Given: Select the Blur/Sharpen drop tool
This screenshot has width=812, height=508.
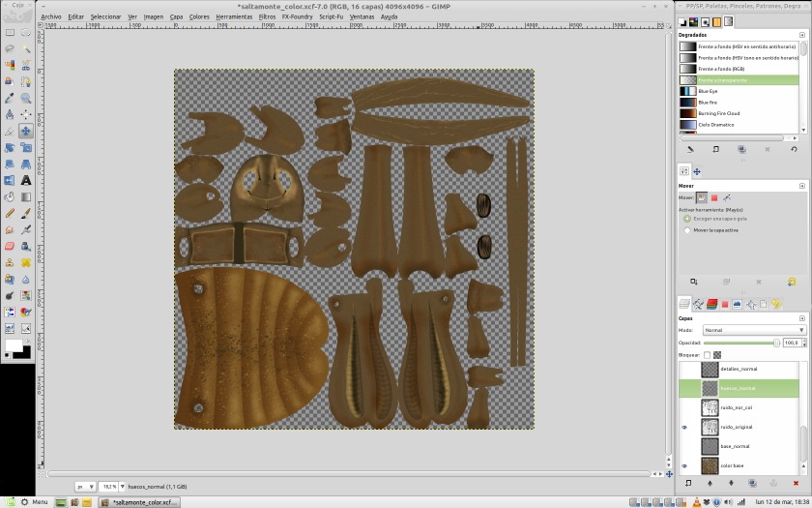Looking at the screenshot, I should coord(25,280).
